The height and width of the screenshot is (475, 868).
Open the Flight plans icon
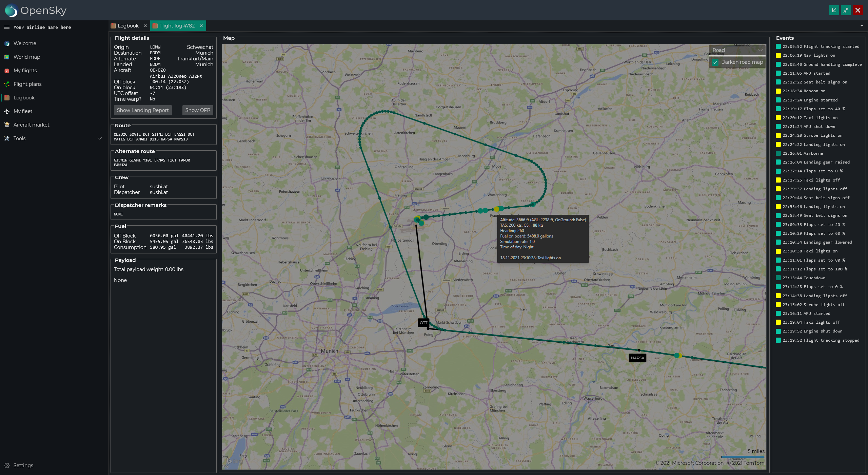pos(7,84)
